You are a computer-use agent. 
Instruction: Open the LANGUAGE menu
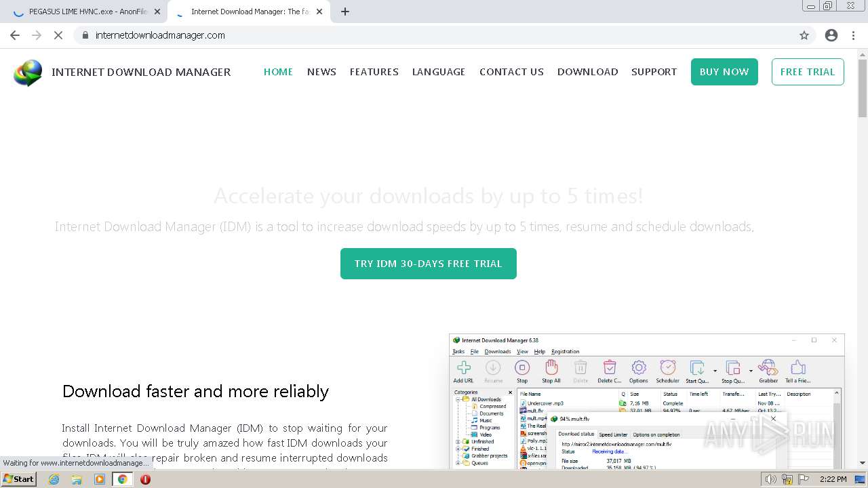click(x=439, y=72)
